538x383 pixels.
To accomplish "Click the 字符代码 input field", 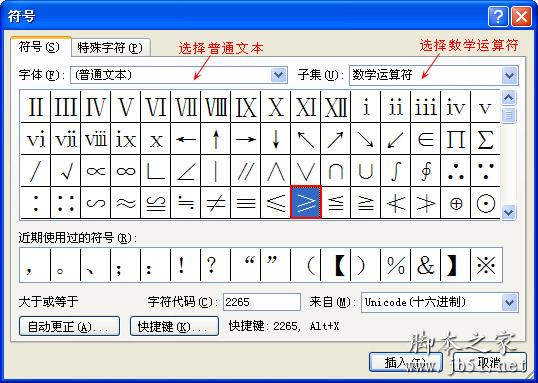I will [x=262, y=302].
